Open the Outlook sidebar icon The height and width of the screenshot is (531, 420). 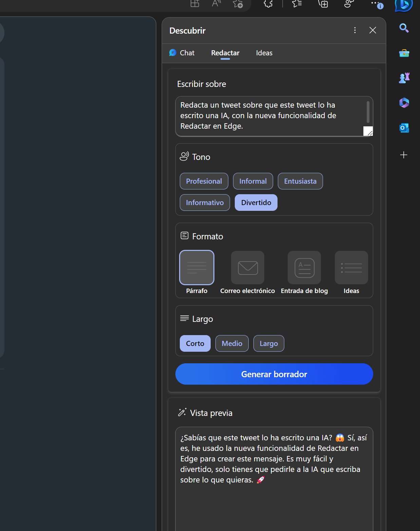[404, 128]
